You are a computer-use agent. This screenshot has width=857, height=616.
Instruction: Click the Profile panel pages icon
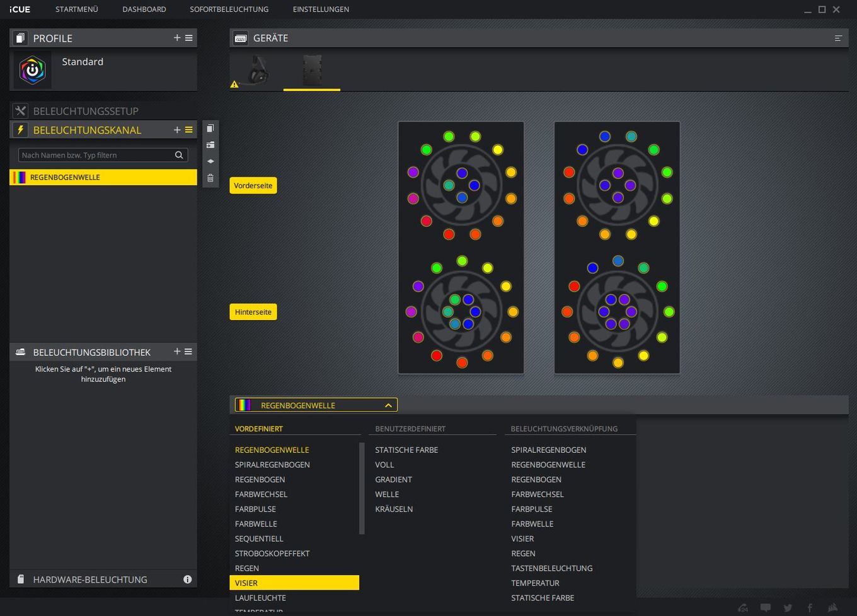point(20,38)
